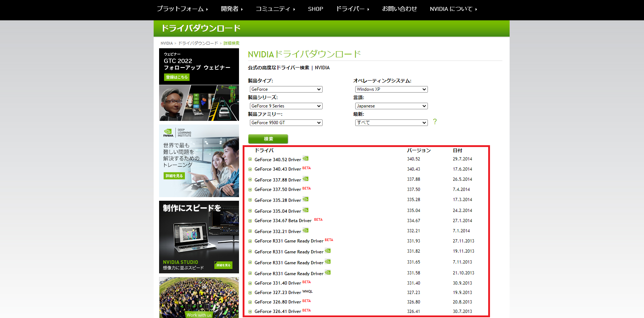Expand the GeForce 337.50 Driver details
Viewport: 644px width, 318px height.
(x=250, y=189)
